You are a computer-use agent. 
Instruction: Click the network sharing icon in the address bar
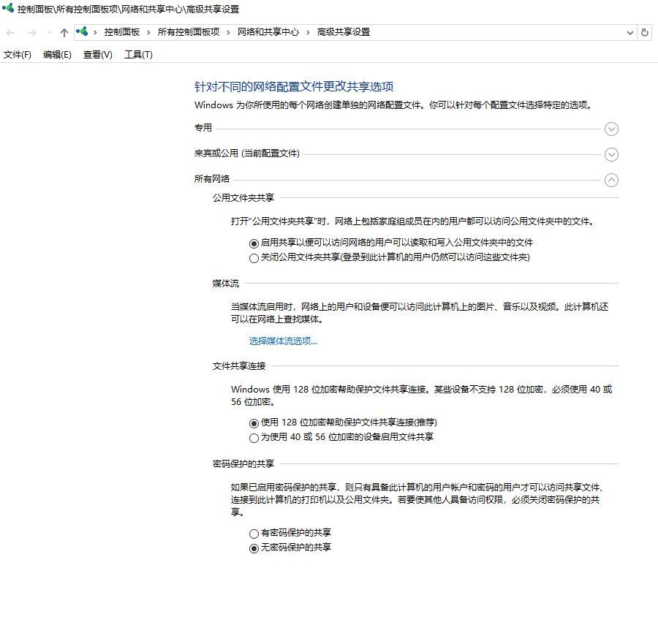click(x=83, y=32)
